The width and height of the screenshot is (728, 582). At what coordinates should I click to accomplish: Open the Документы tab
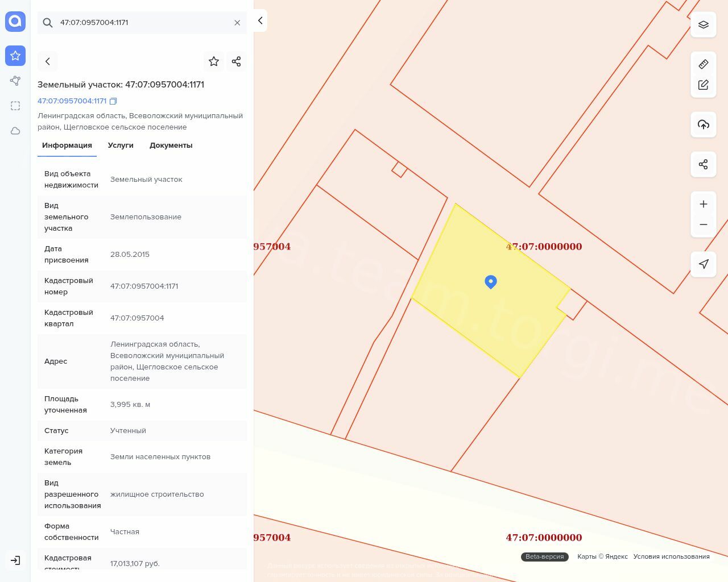171,145
